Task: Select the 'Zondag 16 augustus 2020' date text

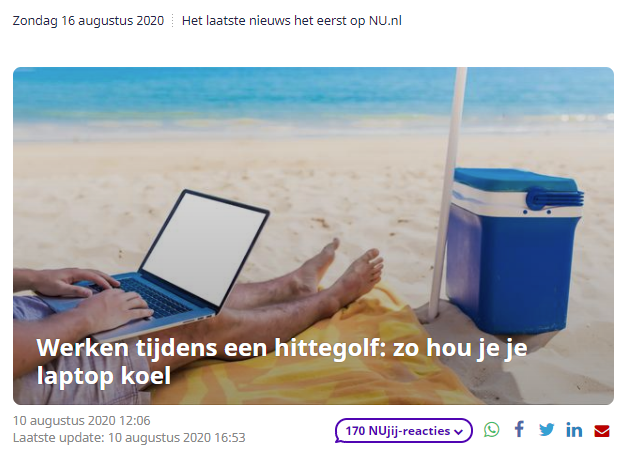Action: tap(88, 20)
